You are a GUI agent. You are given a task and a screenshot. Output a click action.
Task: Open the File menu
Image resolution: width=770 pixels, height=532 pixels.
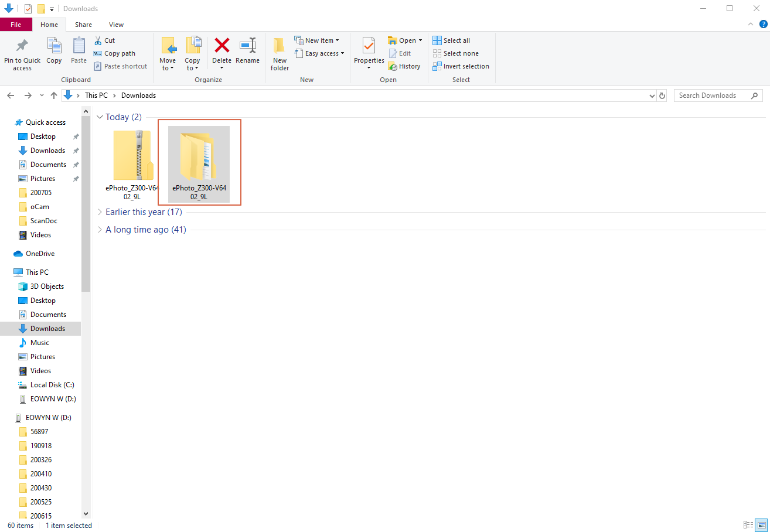point(16,25)
